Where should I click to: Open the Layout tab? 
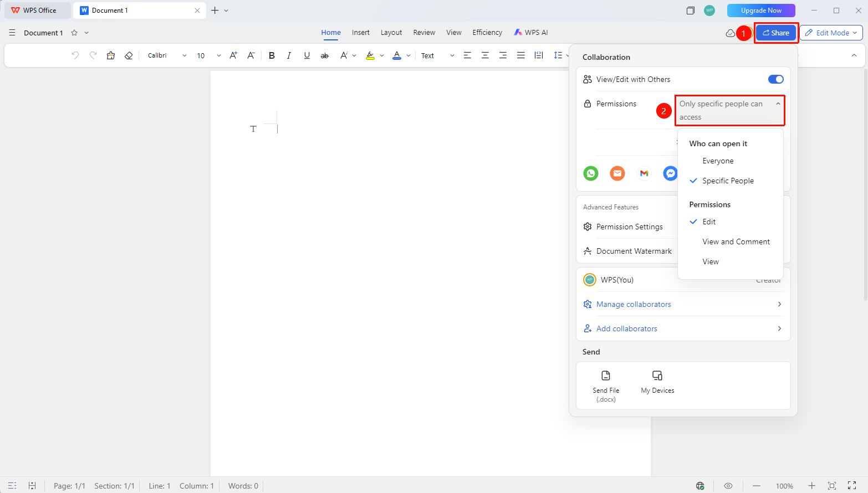[x=391, y=33]
